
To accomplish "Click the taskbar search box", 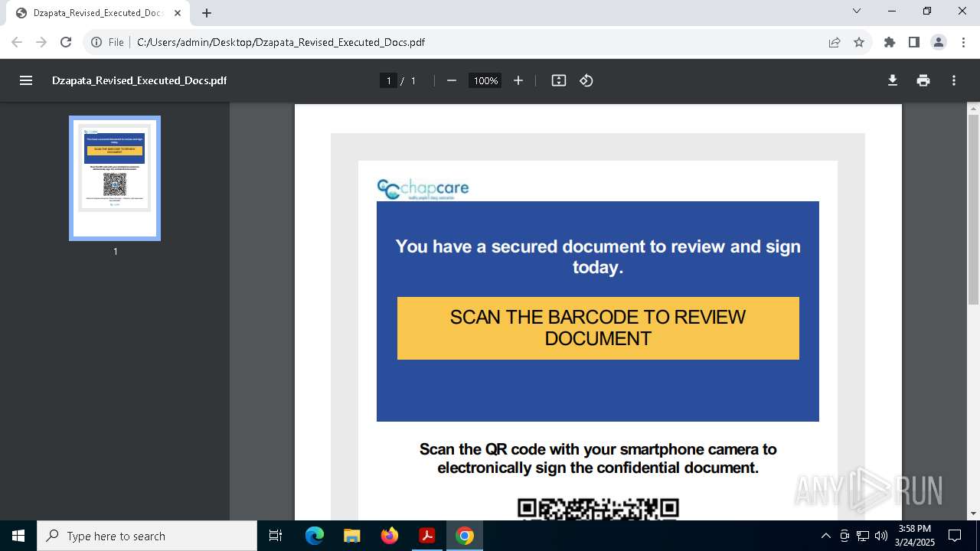I will 147,536.
